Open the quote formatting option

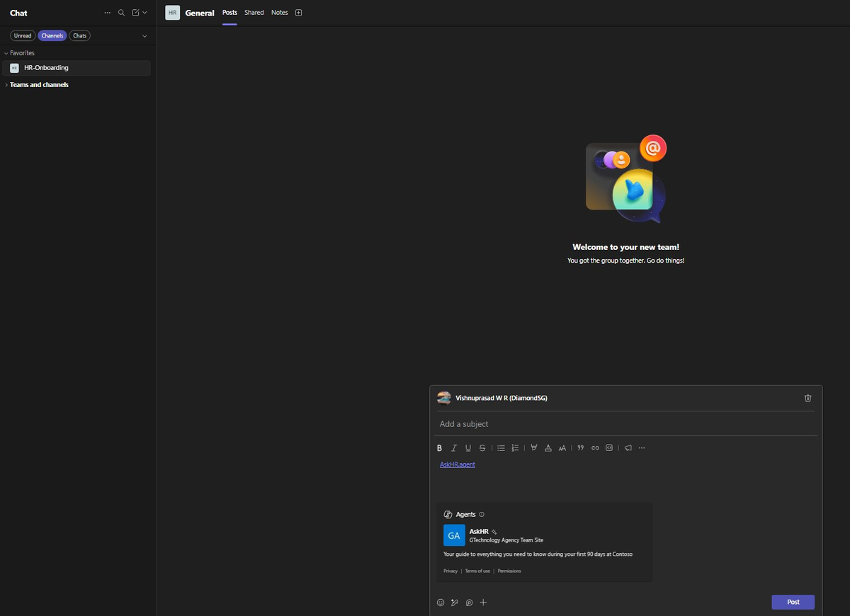pos(580,447)
